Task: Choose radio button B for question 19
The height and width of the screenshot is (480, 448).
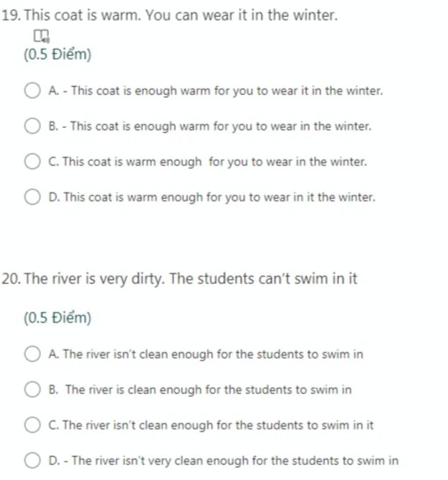Action: 32,126
